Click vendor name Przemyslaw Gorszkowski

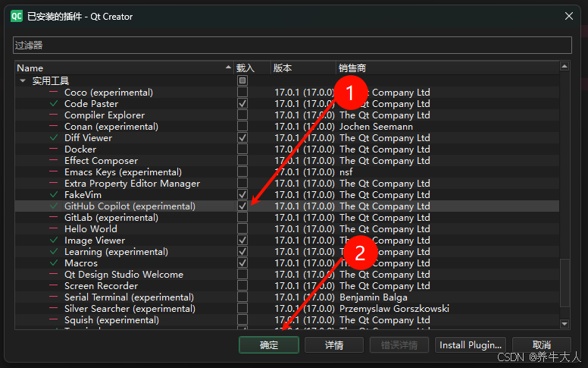tap(394, 309)
